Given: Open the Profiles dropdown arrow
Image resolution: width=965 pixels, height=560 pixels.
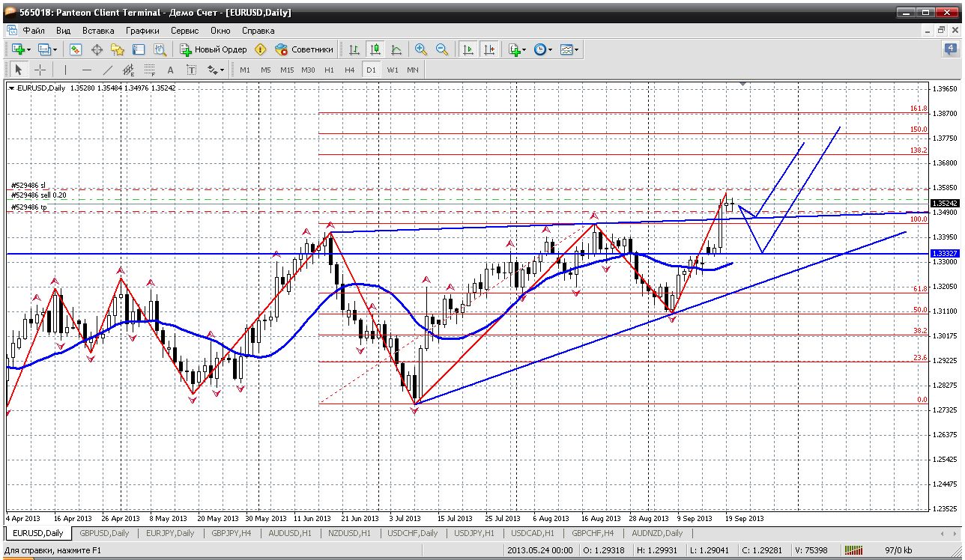Looking at the screenshot, I should pyautogui.click(x=55, y=49).
